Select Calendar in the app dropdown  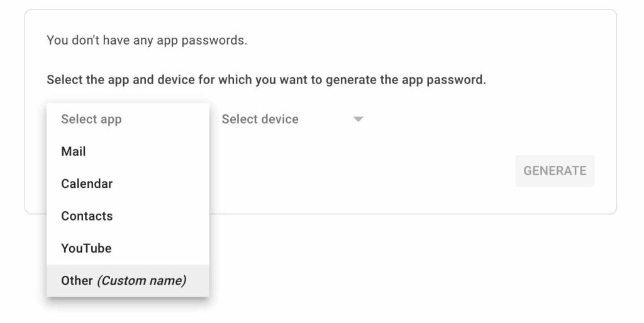pos(128,183)
